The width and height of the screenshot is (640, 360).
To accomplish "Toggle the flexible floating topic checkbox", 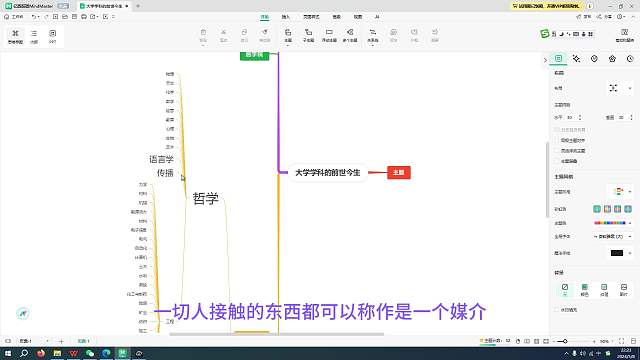I will tap(557, 151).
